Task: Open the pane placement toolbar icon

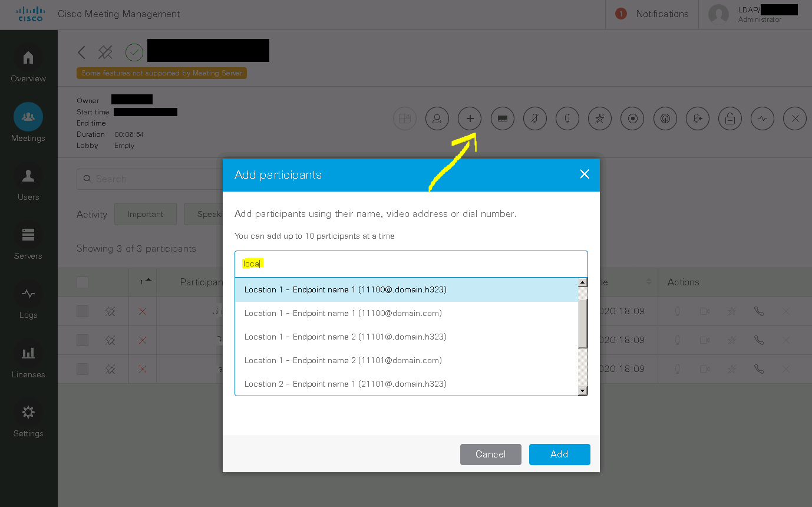Action: pyautogui.click(x=502, y=118)
